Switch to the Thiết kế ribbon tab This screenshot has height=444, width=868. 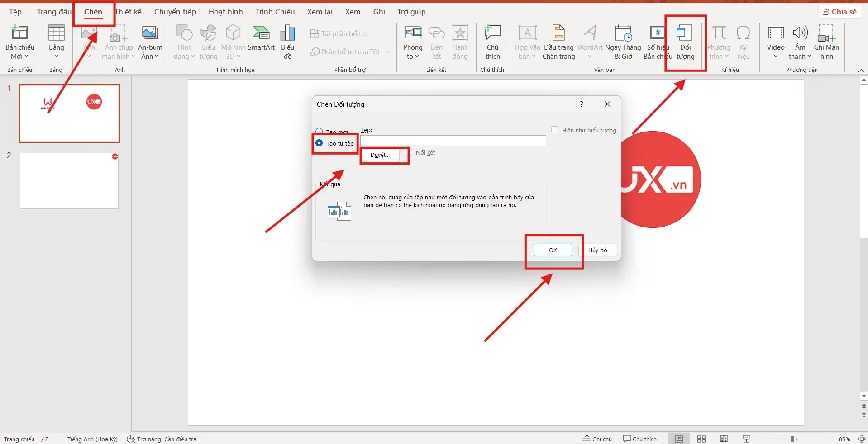pyautogui.click(x=128, y=12)
